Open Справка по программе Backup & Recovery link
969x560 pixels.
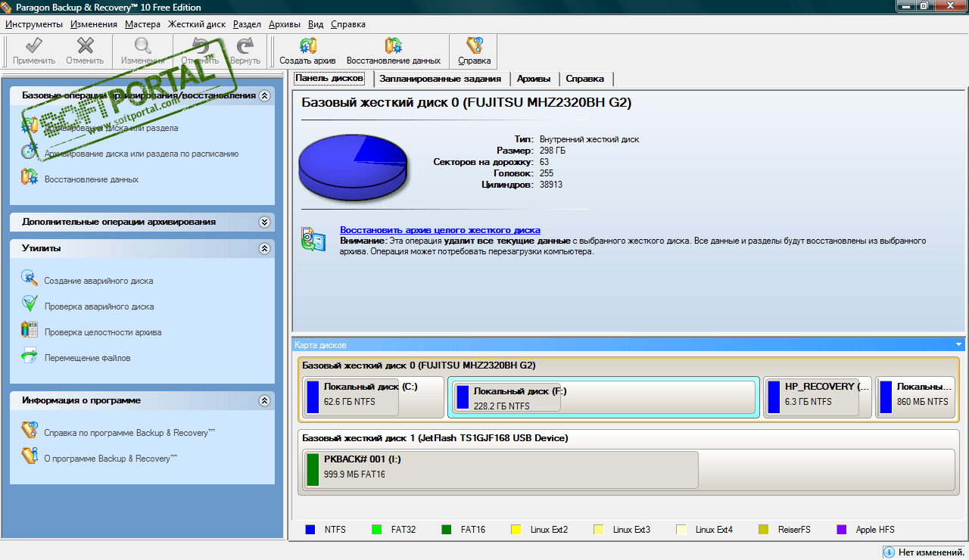130,433
